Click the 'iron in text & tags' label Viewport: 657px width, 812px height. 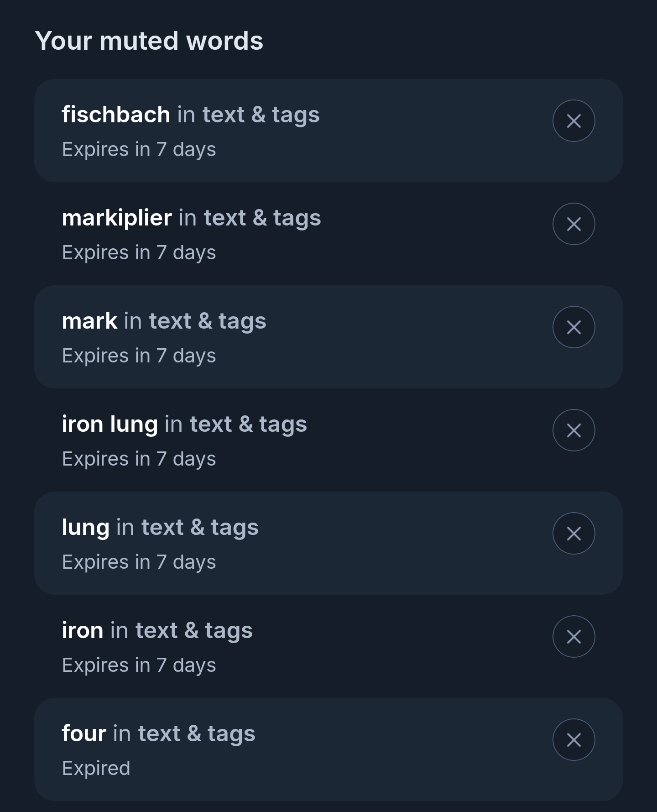[157, 630]
